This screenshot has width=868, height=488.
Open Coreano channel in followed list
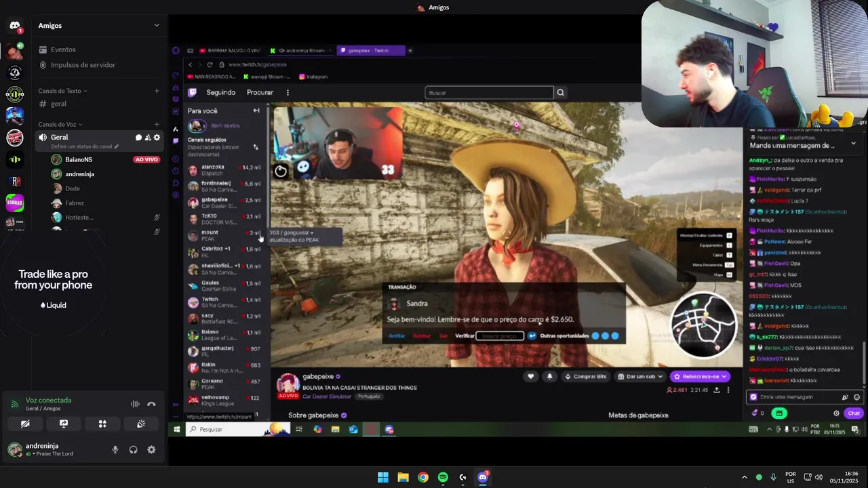(224, 384)
